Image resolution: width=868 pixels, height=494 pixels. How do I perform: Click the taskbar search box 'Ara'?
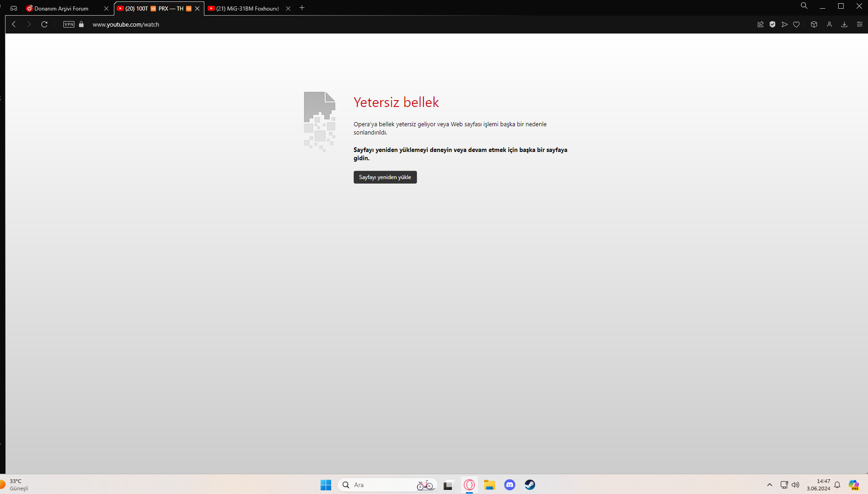(x=388, y=485)
